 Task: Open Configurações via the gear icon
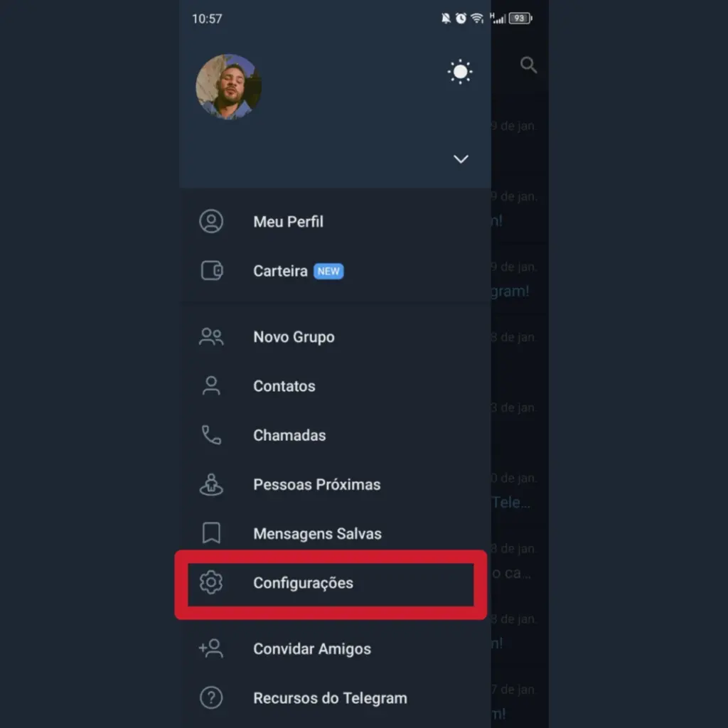[211, 583]
